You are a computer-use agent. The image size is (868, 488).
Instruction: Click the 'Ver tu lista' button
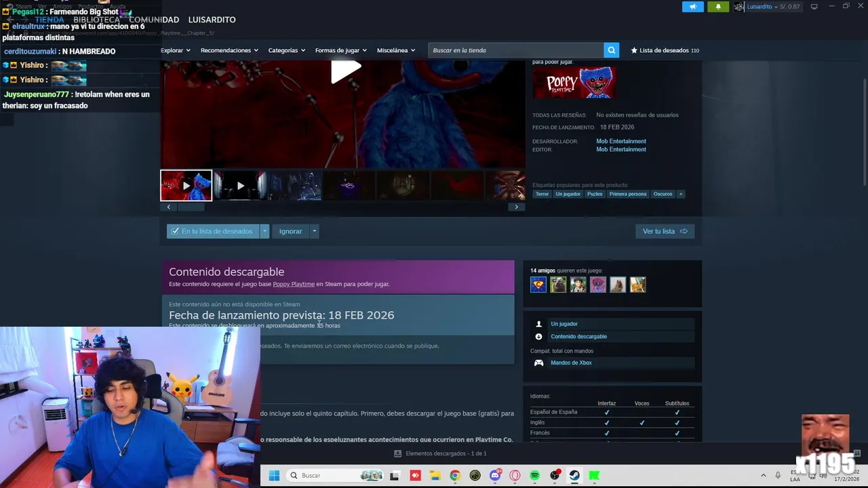click(x=665, y=231)
